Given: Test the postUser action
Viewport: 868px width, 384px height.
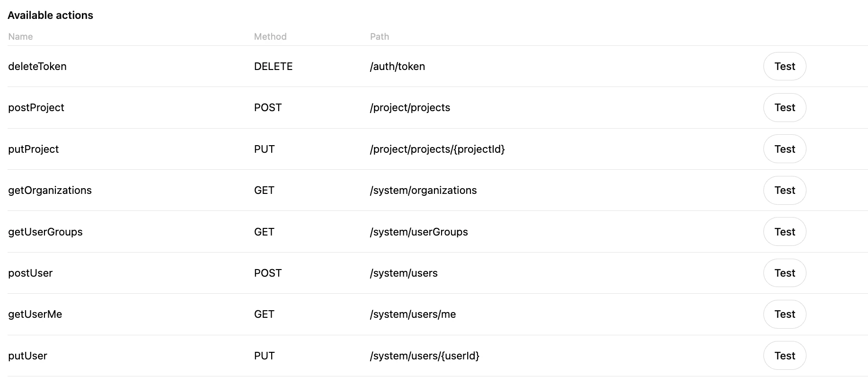Looking at the screenshot, I should (x=784, y=273).
